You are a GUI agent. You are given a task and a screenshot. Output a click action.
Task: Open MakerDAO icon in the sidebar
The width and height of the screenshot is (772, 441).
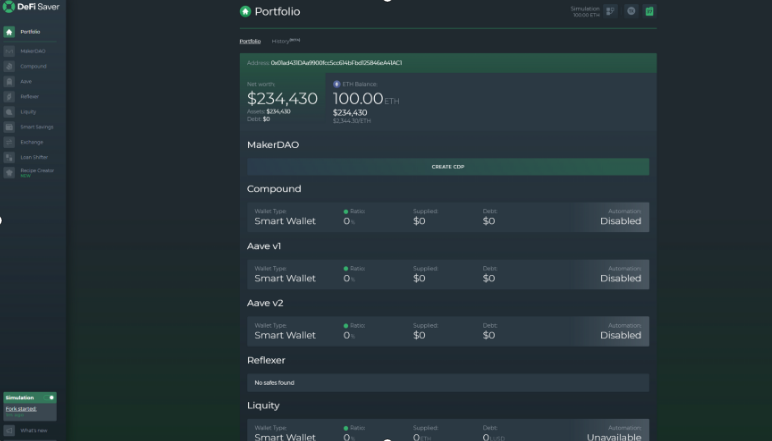tap(9, 51)
